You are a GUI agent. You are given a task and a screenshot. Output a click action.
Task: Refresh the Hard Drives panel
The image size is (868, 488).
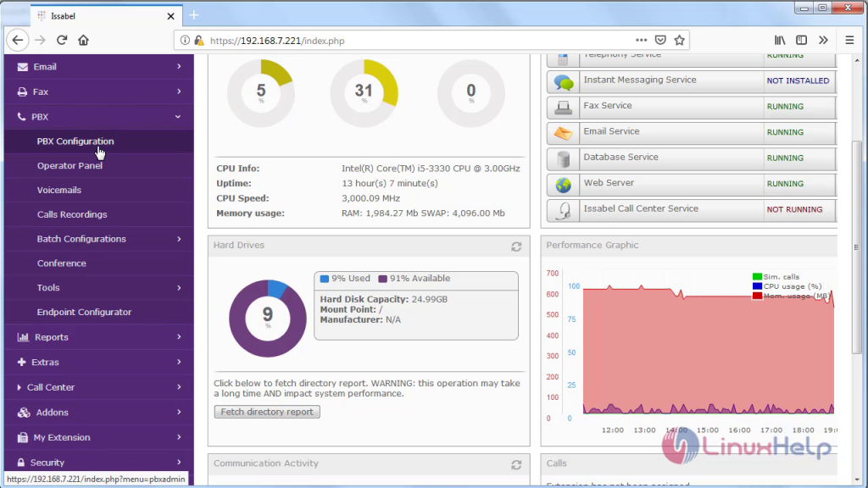[516, 247]
